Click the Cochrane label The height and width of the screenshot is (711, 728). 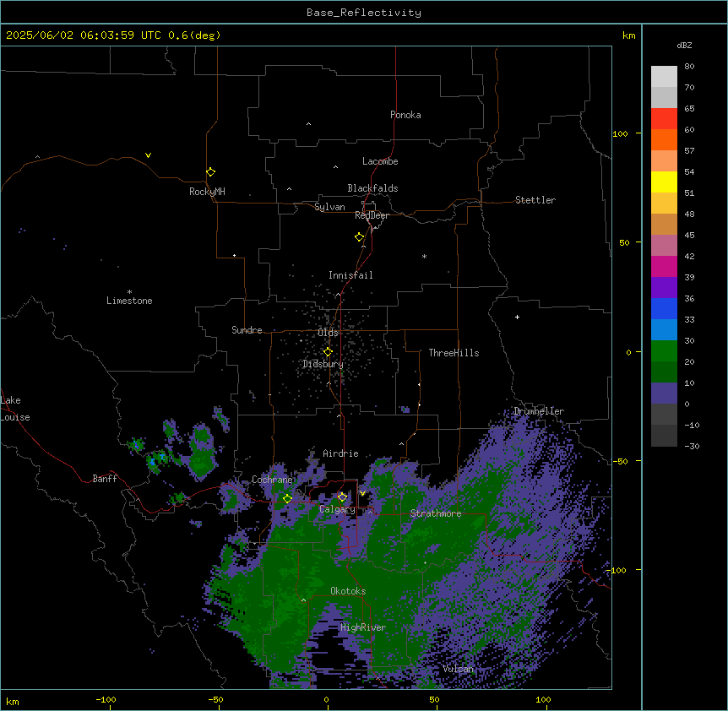(x=272, y=480)
